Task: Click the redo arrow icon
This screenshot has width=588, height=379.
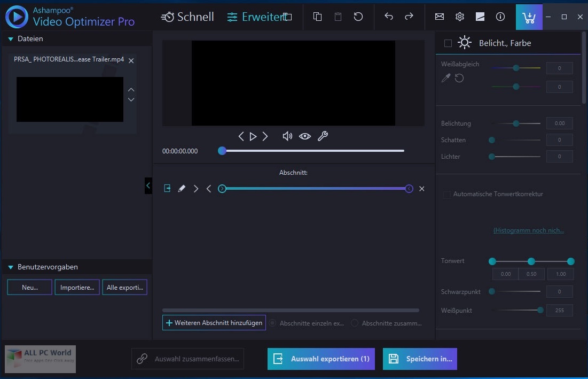Action: tap(409, 17)
